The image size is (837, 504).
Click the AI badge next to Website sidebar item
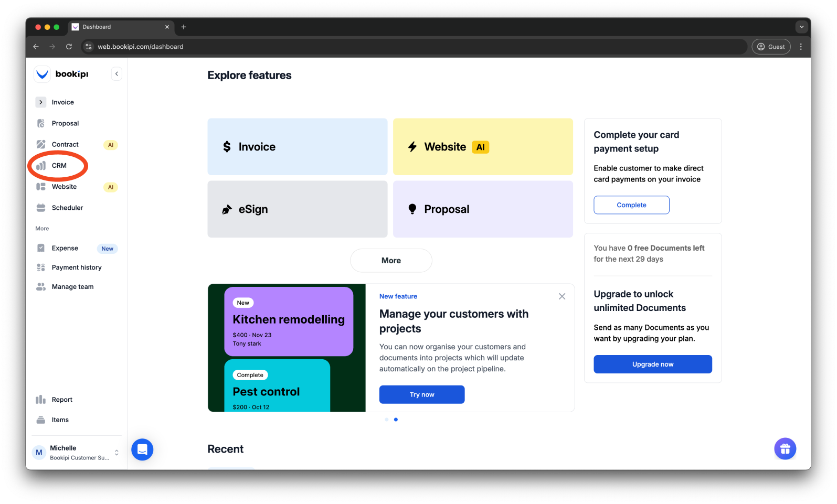111,187
